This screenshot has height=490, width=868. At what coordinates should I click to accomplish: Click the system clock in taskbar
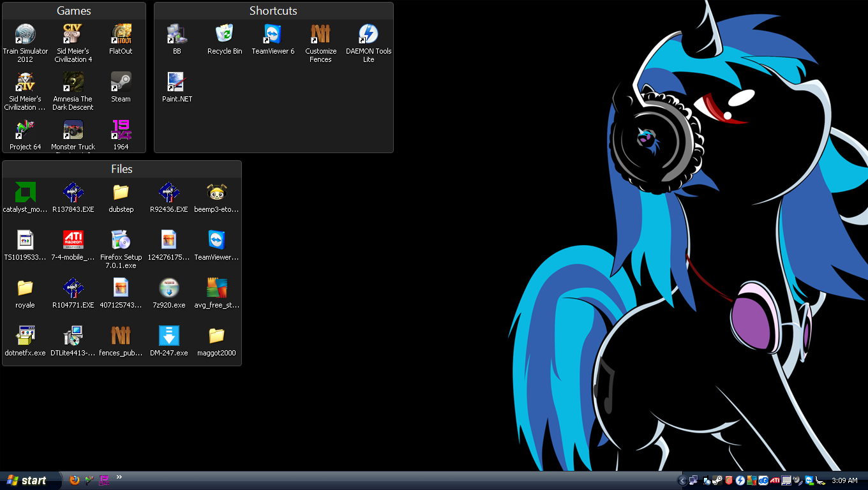pyautogui.click(x=844, y=480)
